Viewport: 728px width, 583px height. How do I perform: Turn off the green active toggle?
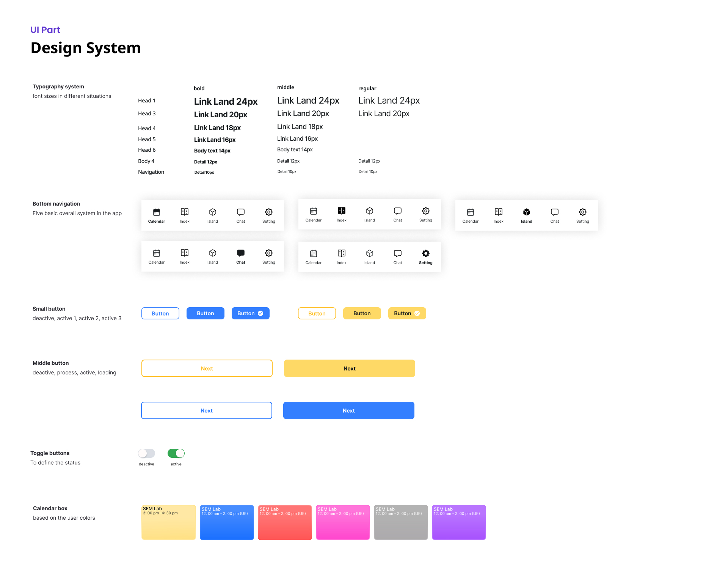[176, 453]
